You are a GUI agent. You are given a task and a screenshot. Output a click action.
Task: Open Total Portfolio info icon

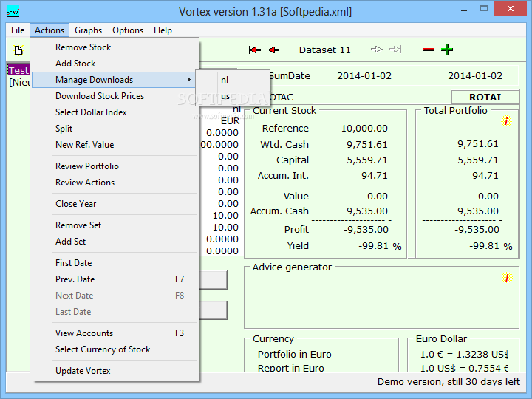506,120
